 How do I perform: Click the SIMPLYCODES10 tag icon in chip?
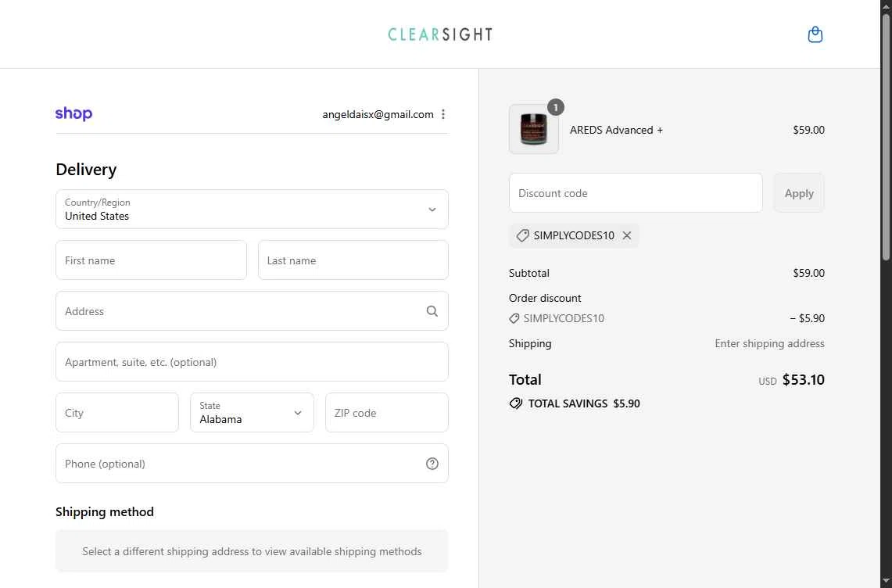coord(522,235)
